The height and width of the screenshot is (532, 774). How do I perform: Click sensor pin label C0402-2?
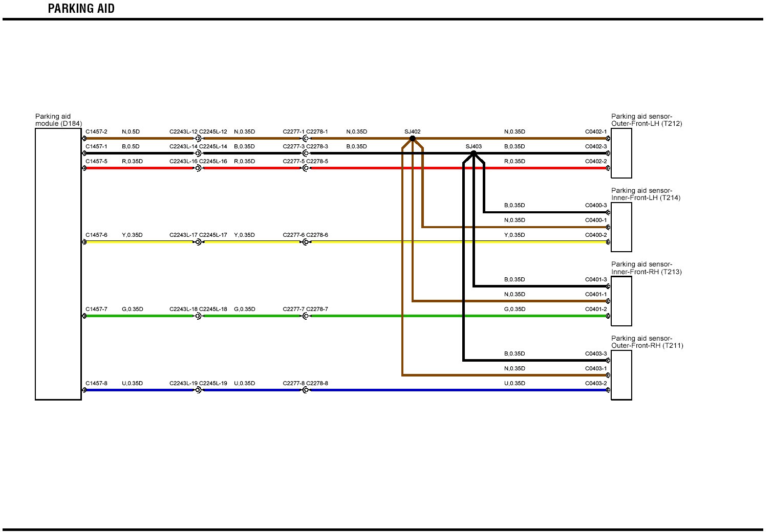596,162
